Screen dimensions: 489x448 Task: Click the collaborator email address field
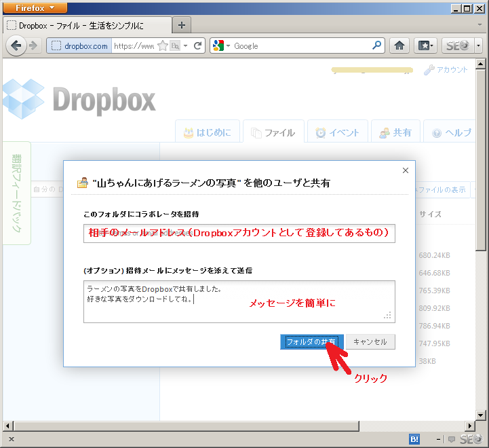239,234
